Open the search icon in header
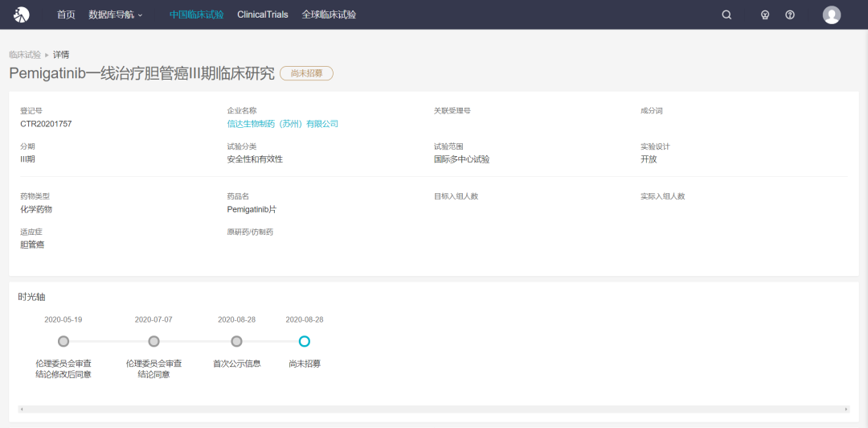This screenshot has height=428, width=868. point(727,15)
